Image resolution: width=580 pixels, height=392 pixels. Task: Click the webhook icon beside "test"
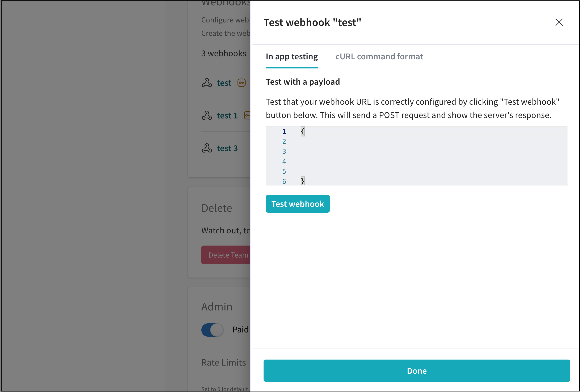click(x=207, y=83)
